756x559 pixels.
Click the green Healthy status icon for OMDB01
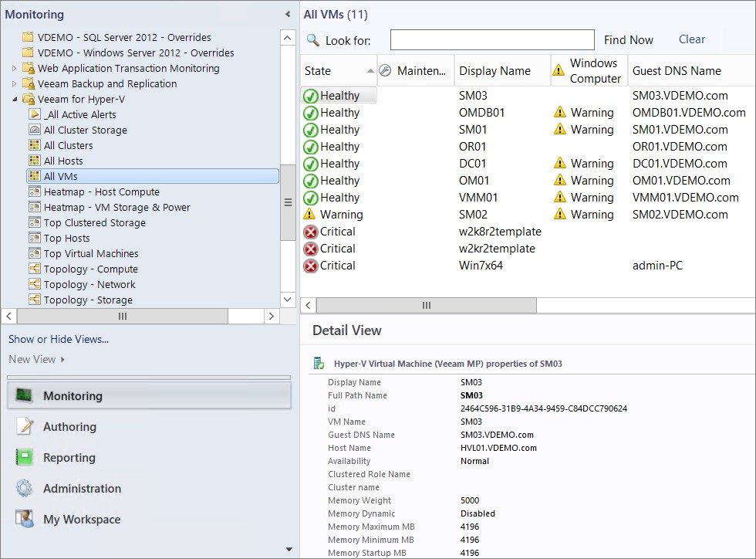coord(310,113)
